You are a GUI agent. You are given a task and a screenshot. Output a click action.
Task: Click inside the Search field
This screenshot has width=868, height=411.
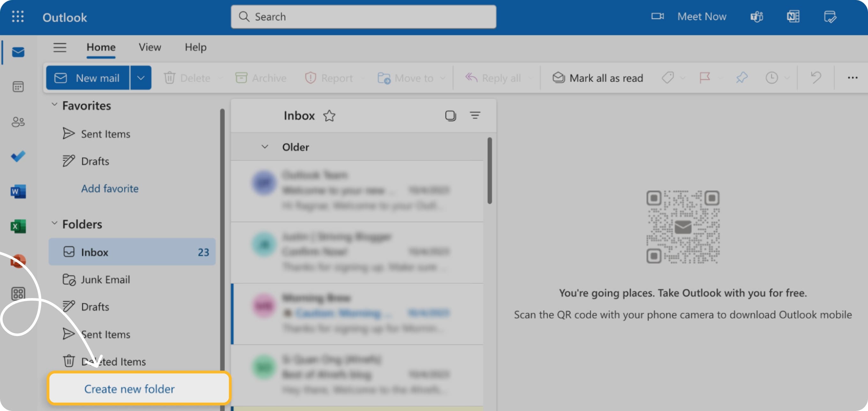click(363, 17)
